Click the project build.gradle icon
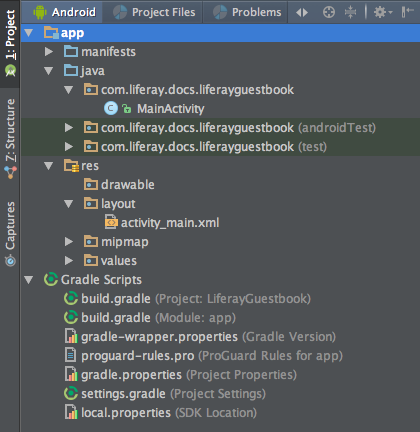 point(71,298)
